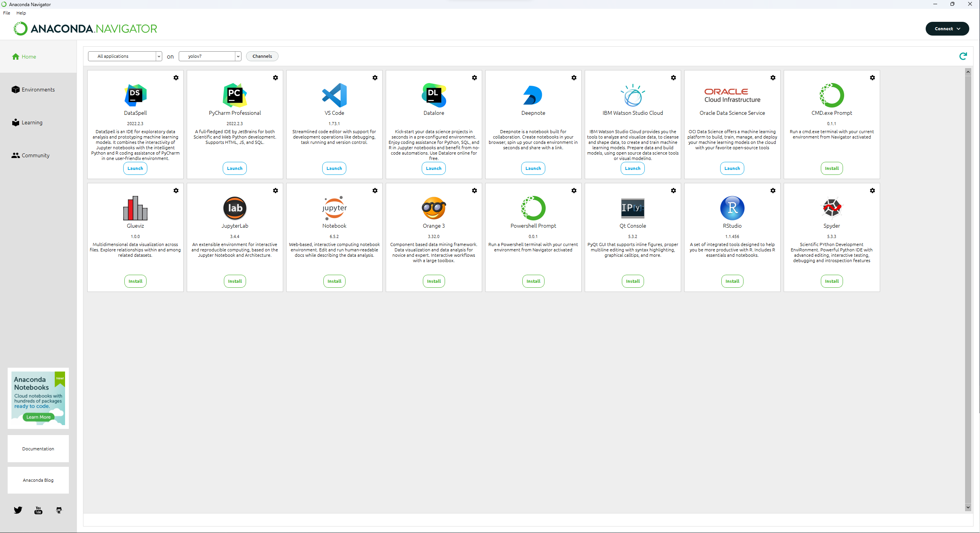980x533 pixels.
Task: Install CMD.exe Prompt
Action: (832, 168)
